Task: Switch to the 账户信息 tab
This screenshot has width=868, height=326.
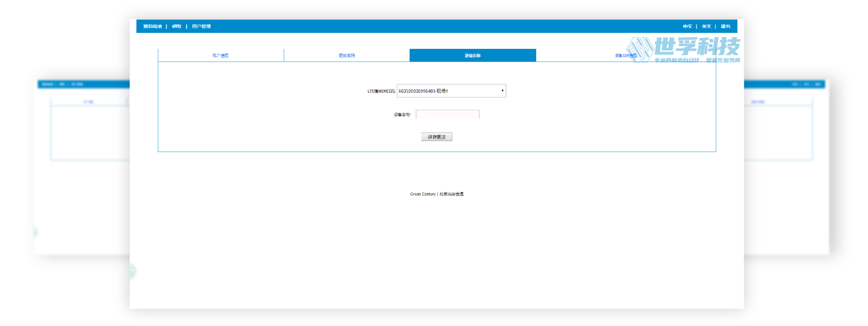Action: [x=221, y=56]
